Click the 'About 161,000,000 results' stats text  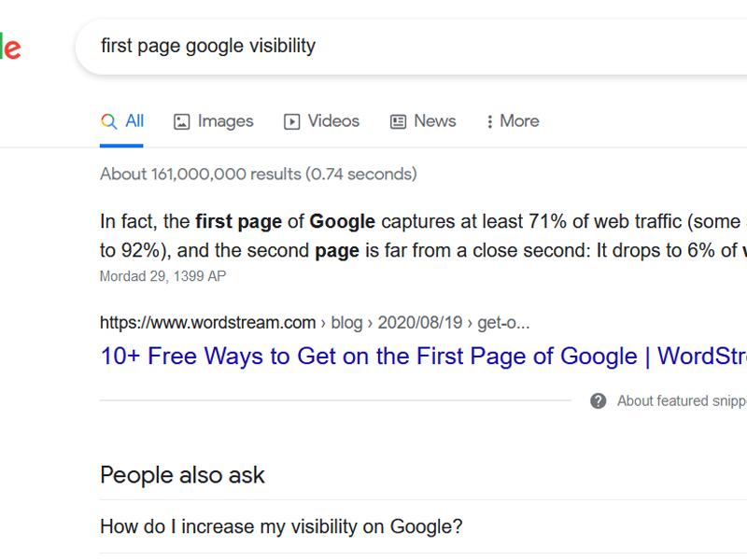point(258,174)
